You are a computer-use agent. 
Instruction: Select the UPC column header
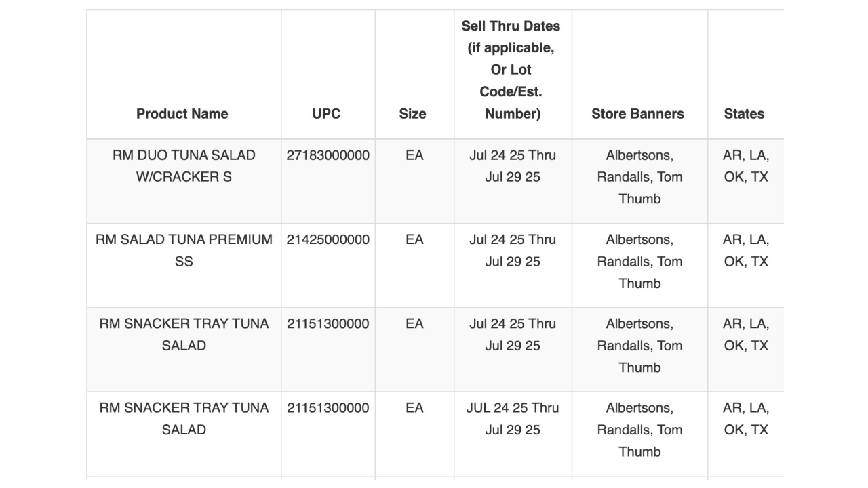click(327, 114)
